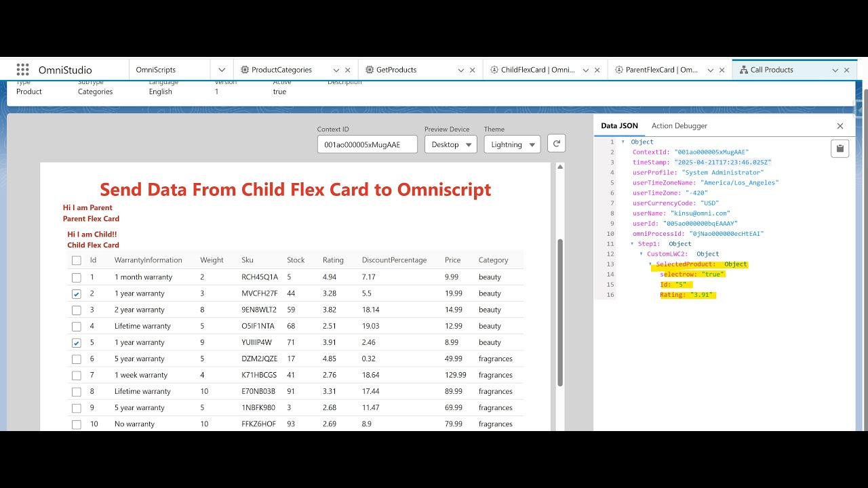Close the Call Products tab
The width and height of the screenshot is (868, 488).
pos(847,70)
